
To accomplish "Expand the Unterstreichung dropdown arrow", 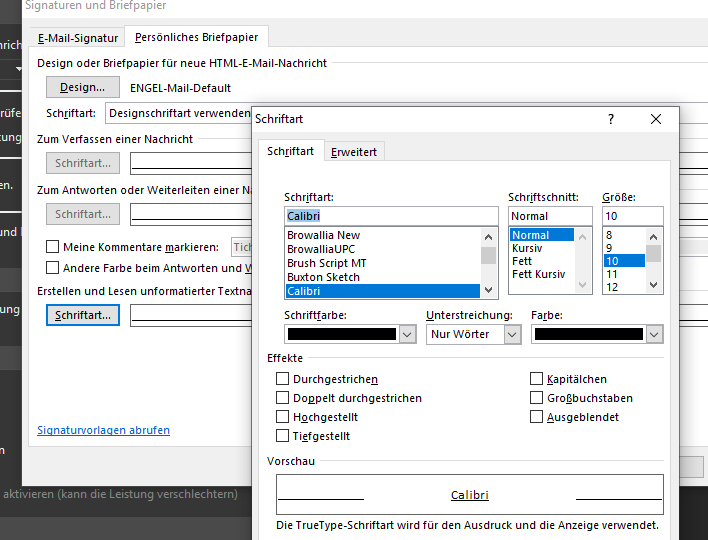I will tap(512, 335).
